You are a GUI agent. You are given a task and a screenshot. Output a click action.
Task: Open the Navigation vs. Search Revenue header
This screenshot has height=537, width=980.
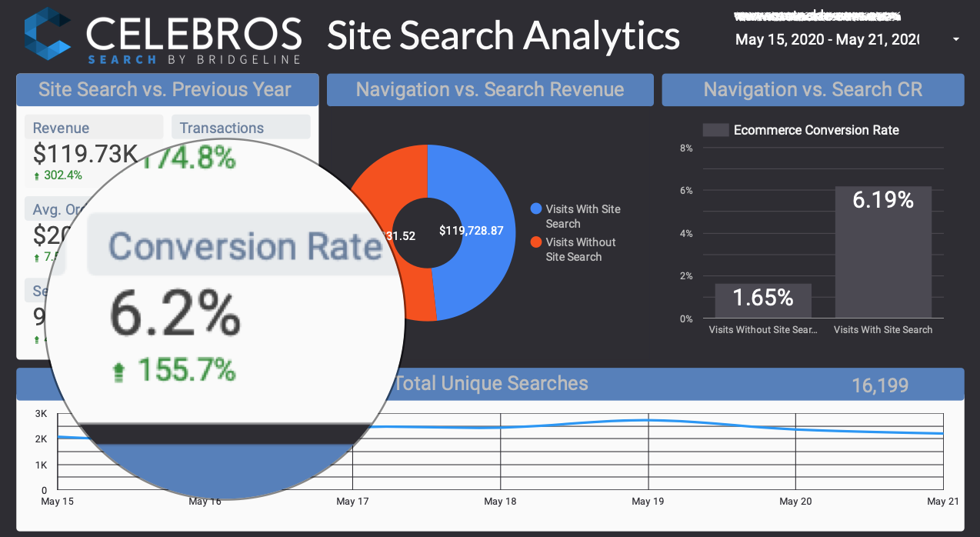pyautogui.click(x=490, y=89)
